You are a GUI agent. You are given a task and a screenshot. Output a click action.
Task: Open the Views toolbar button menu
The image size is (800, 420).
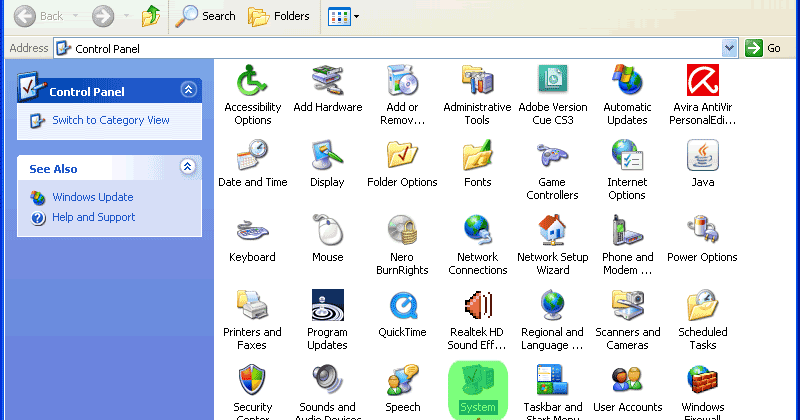343,16
